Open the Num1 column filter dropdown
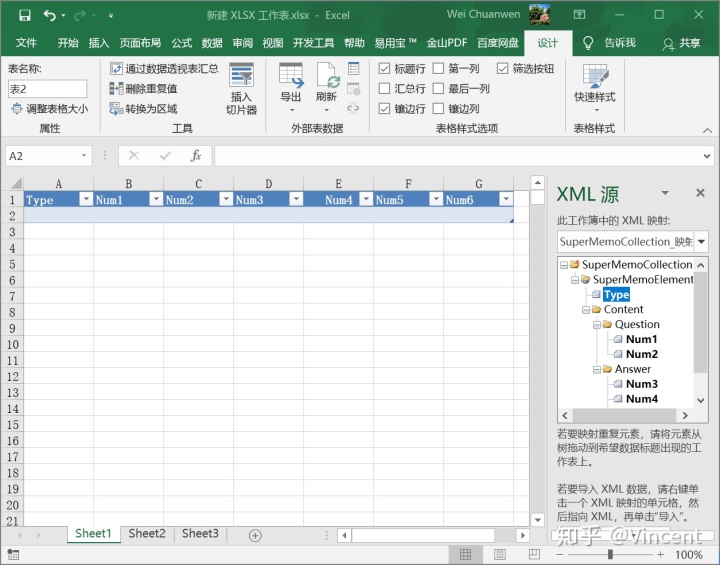The width and height of the screenshot is (720, 565). click(x=156, y=199)
